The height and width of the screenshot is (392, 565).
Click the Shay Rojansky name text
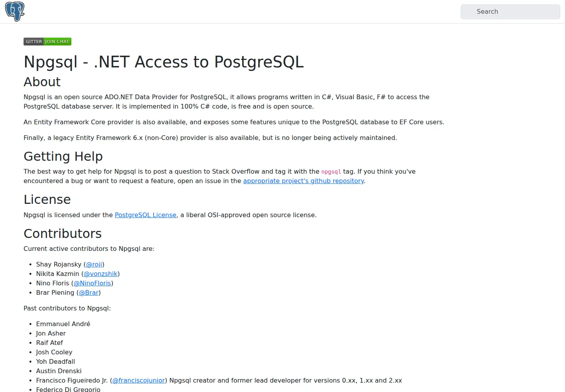[x=59, y=264]
